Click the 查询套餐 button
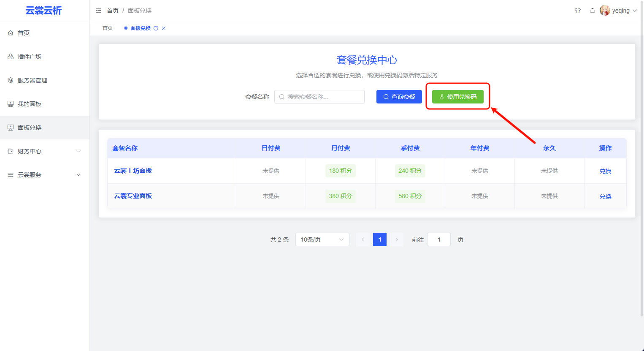This screenshot has width=644, height=351. (x=399, y=97)
